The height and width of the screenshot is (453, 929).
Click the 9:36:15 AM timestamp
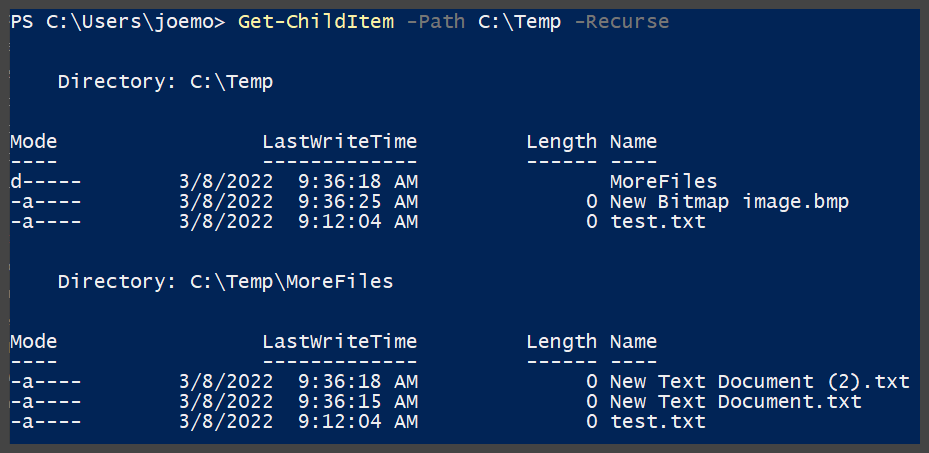point(357,402)
